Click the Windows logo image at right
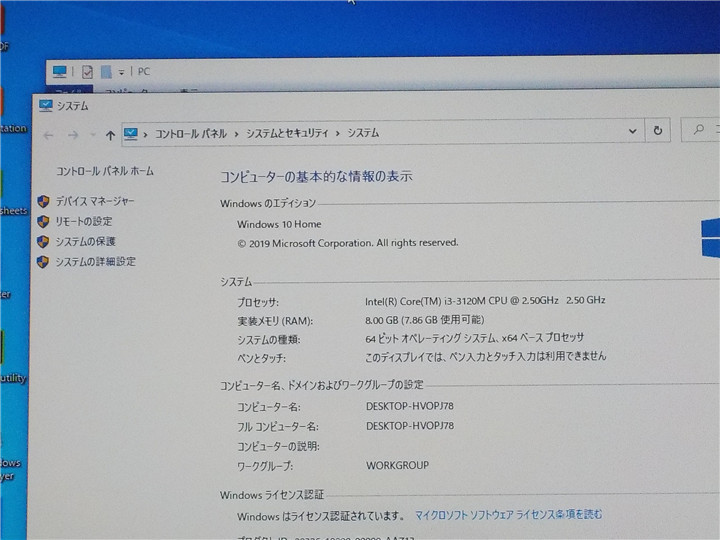 710,238
